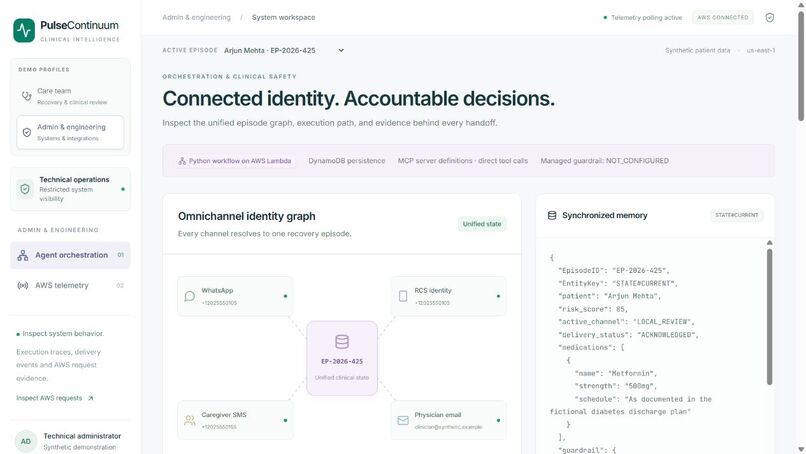This screenshot has width=806, height=454.
Task: Click the Telemetry polling active status
Action: pos(643,17)
